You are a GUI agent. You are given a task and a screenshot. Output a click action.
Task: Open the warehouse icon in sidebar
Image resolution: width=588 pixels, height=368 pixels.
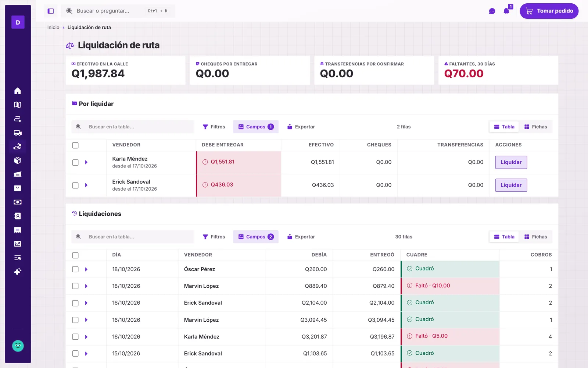tap(18, 174)
